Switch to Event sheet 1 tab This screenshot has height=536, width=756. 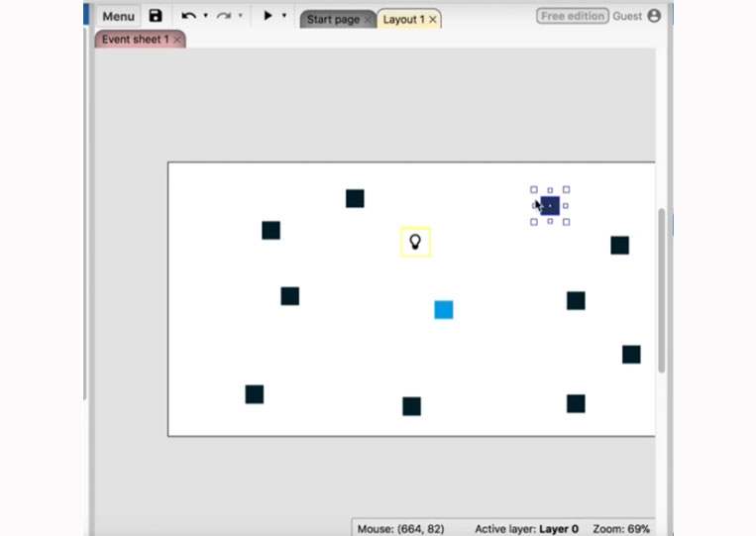coord(135,40)
